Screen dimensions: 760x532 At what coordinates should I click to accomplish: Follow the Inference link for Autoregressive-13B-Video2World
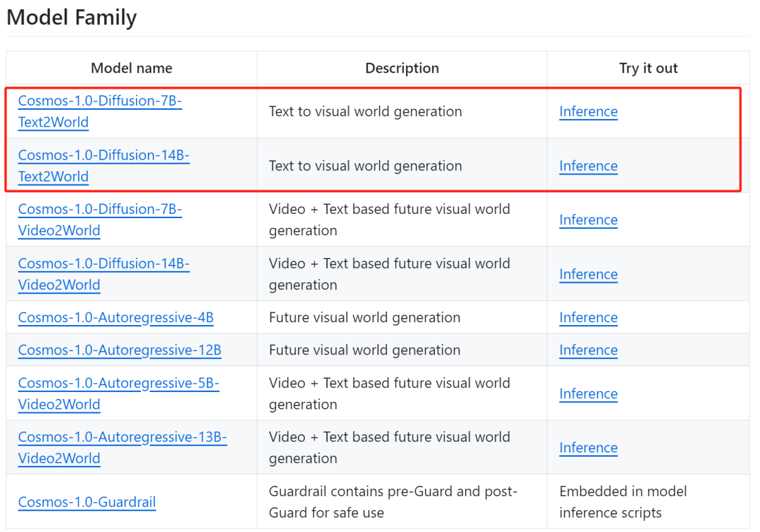click(x=588, y=448)
